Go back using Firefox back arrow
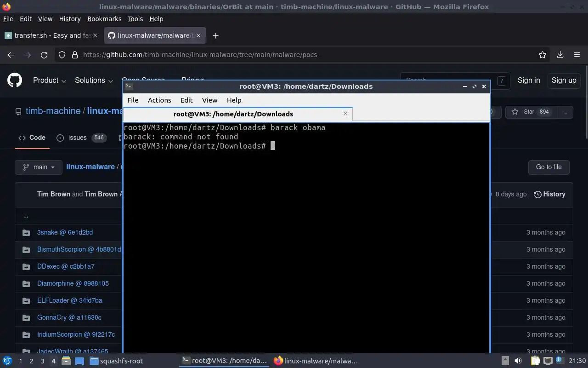This screenshot has height=368, width=588. tap(11, 55)
